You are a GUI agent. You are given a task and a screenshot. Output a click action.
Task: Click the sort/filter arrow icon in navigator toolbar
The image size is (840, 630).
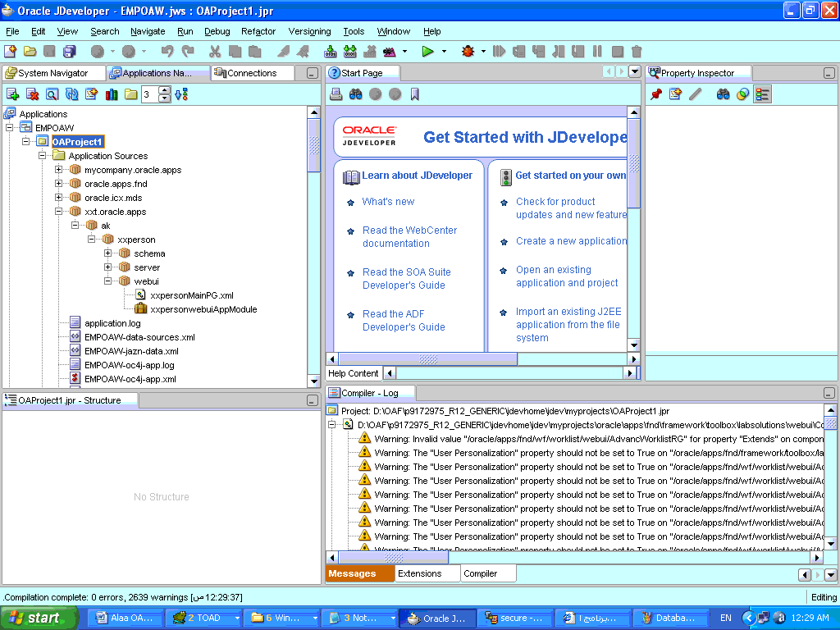(181, 95)
